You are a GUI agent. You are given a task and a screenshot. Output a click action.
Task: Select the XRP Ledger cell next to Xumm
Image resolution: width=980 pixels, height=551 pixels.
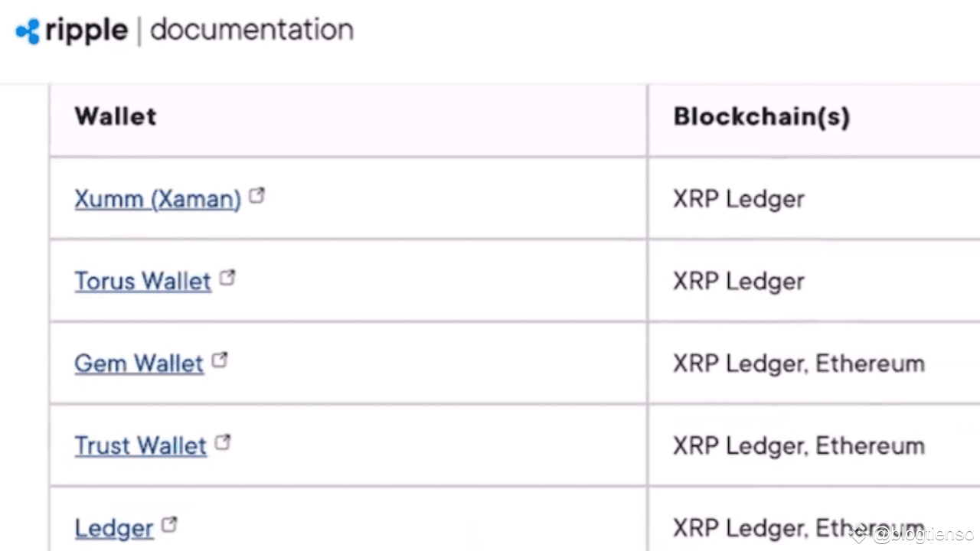(738, 199)
